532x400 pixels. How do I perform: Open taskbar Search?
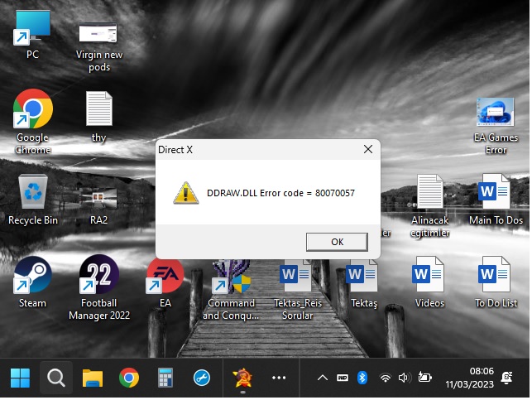(56, 378)
